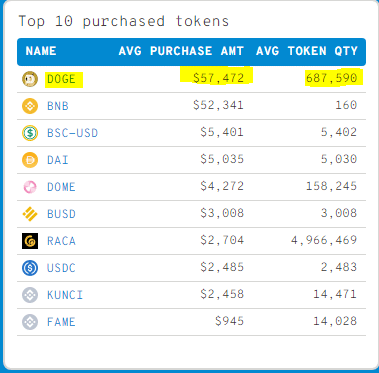
Task: Open the FAME token link
Action: click(61, 322)
